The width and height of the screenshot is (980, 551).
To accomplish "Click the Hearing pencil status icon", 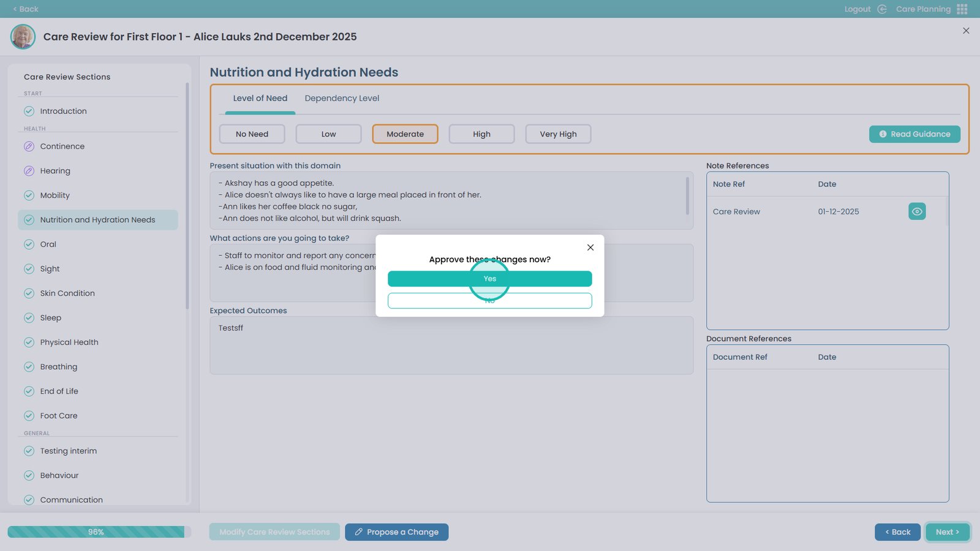I will (29, 171).
